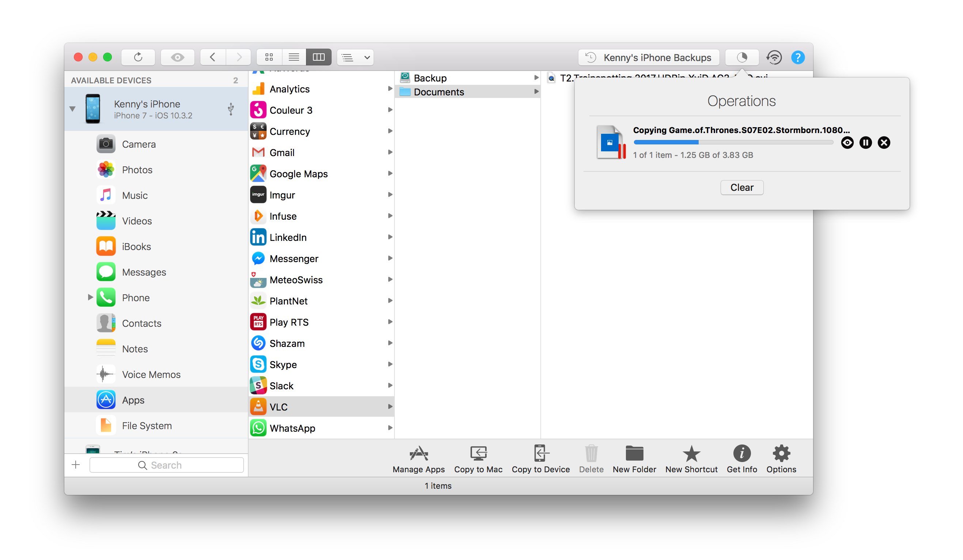Image resolution: width=963 pixels, height=560 pixels.
Task: Cancel the current copy operation
Action: pos(884,142)
